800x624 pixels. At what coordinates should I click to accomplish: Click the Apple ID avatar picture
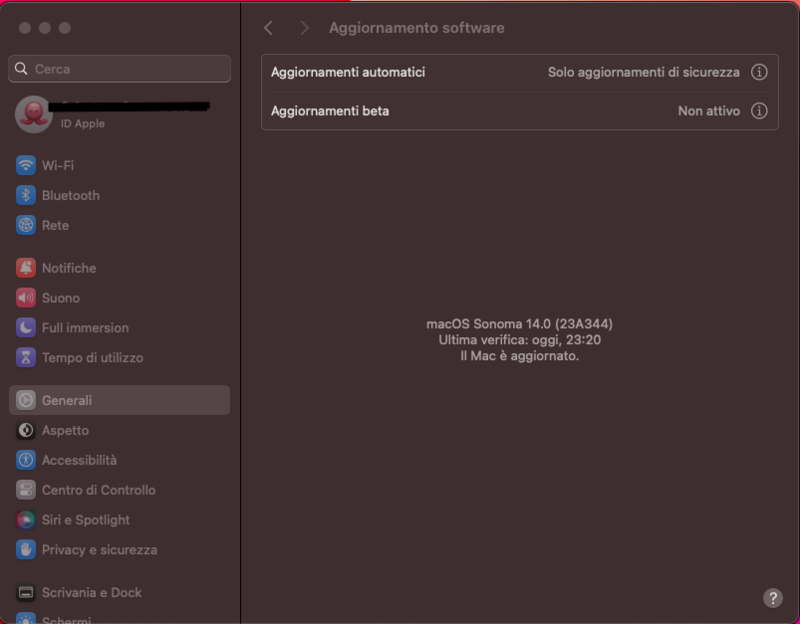33,114
